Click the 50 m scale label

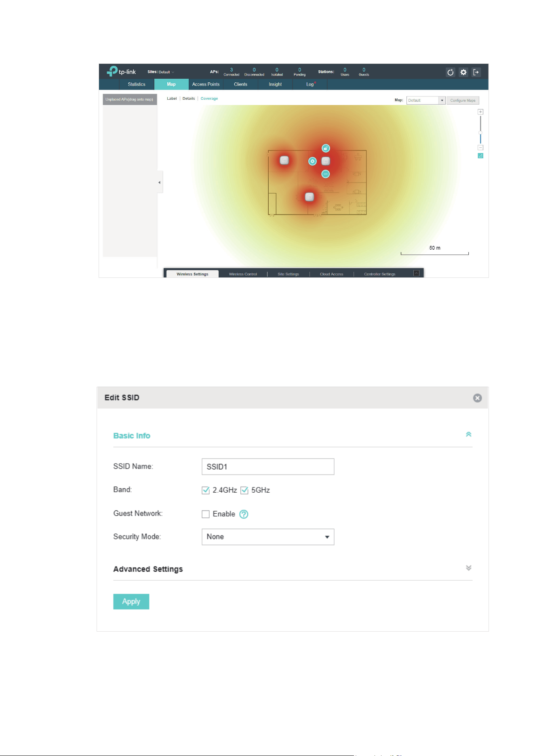click(435, 248)
